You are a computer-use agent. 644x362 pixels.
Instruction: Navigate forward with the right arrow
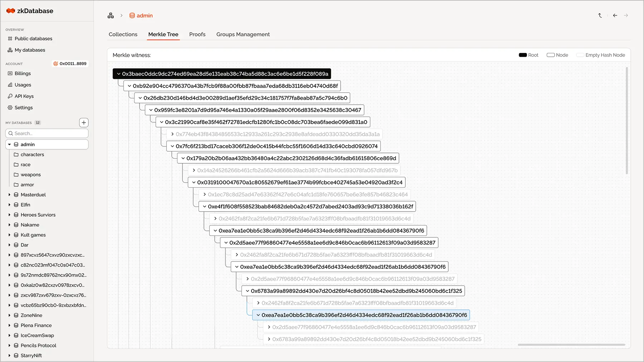click(x=626, y=15)
